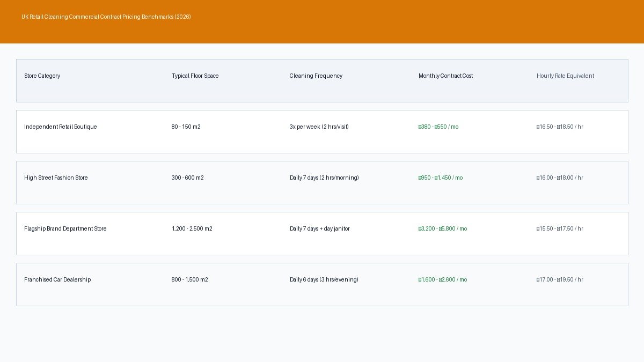Select the "3,200 - 5,800 / mo" monthly cost

[443, 228]
